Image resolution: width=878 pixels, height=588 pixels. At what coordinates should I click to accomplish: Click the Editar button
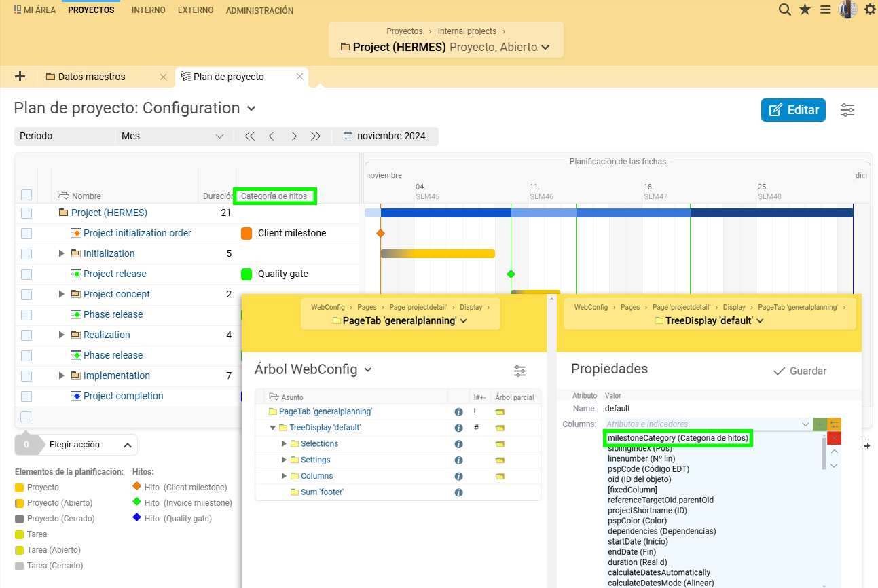(x=793, y=110)
